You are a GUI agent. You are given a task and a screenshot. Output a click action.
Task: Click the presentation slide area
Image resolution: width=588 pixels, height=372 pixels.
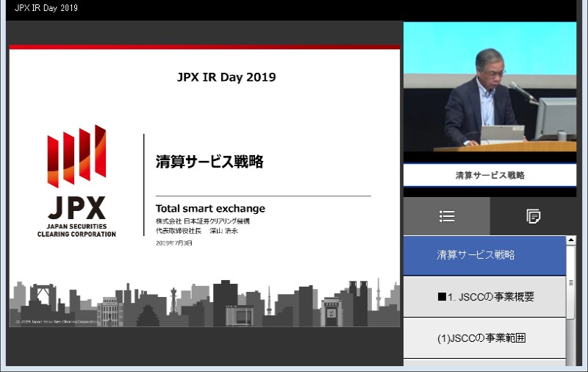[204, 186]
